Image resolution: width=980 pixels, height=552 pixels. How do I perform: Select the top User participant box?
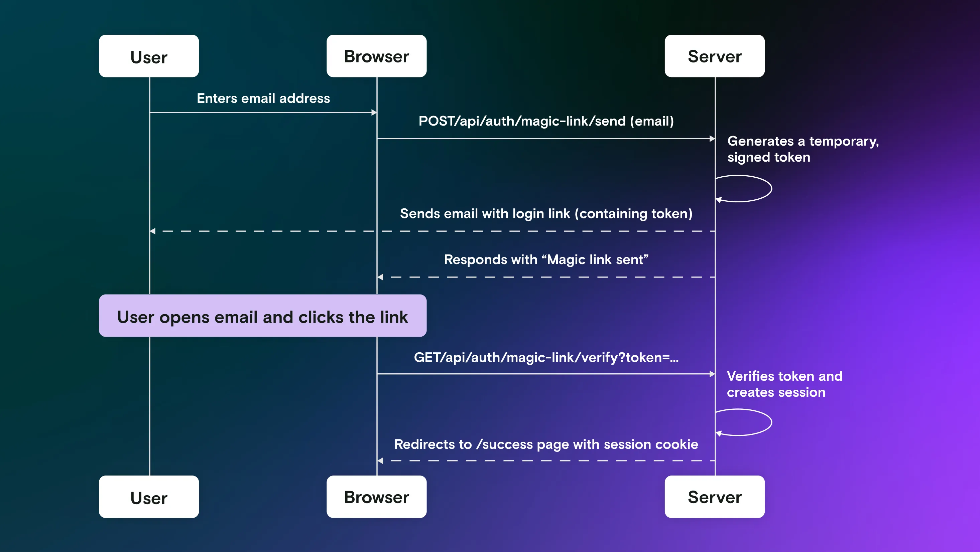tap(148, 56)
